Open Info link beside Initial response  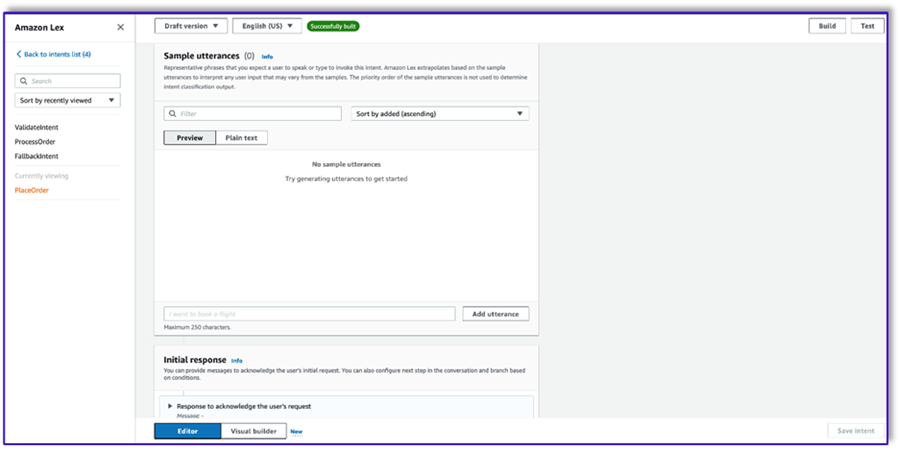pyautogui.click(x=237, y=361)
